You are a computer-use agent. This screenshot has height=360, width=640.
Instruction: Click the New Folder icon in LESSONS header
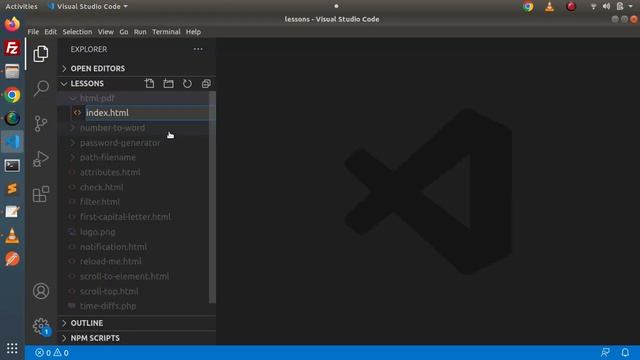[168, 84]
